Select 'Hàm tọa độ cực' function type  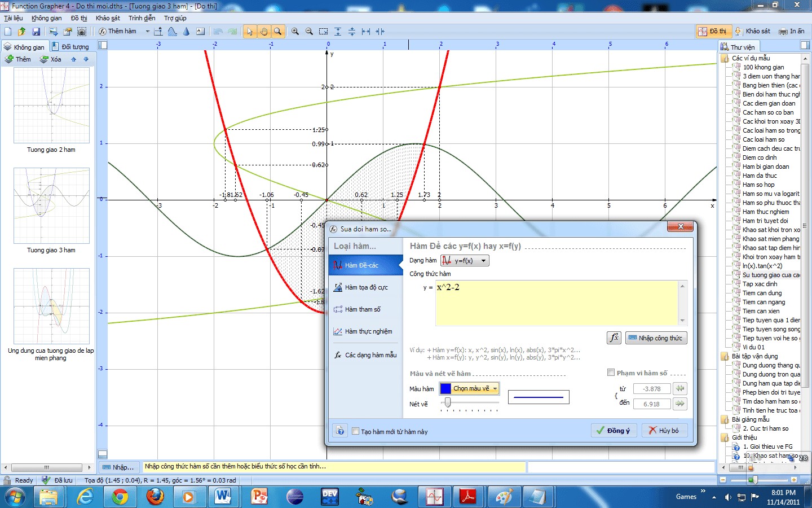pos(366,287)
